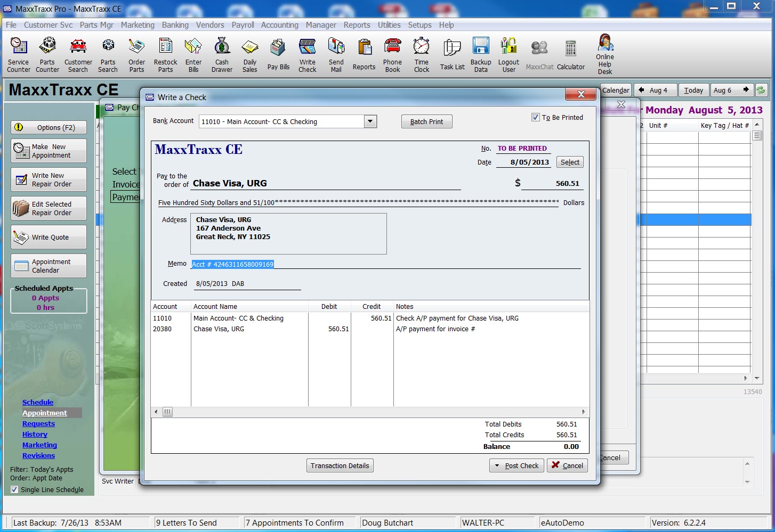Open Cash Drawer tool
775x532 pixels.
pyautogui.click(x=222, y=55)
